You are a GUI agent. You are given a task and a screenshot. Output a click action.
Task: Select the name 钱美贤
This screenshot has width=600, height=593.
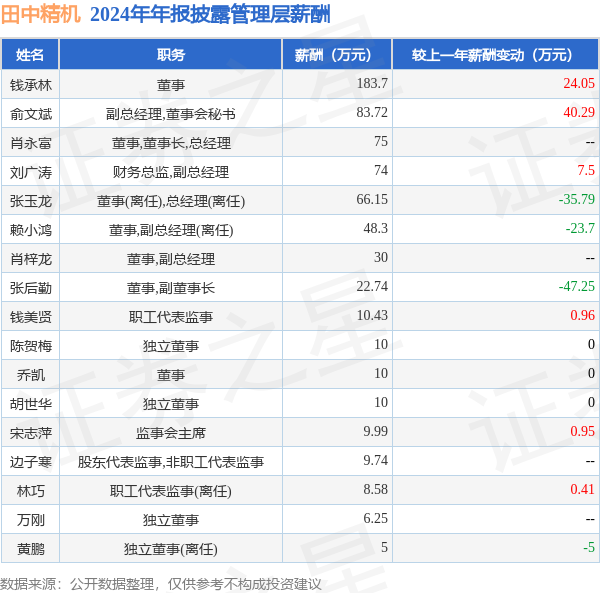[x=31, y=317]
